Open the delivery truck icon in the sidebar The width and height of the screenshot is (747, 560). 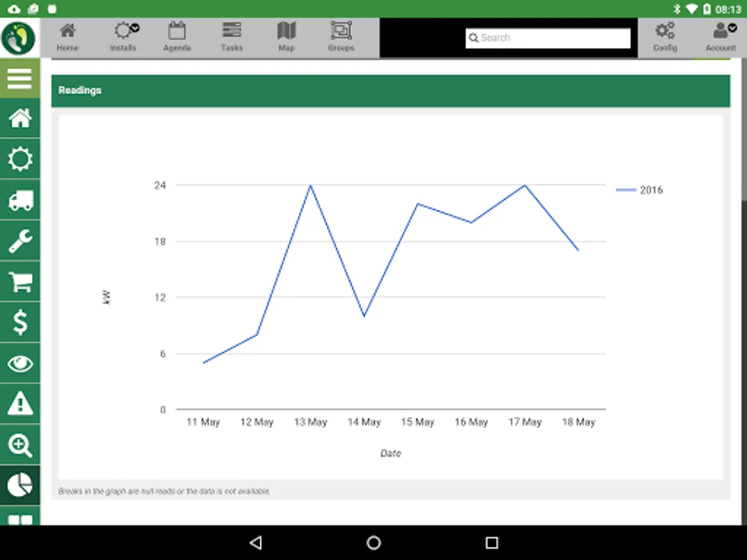tap(19, 200)
